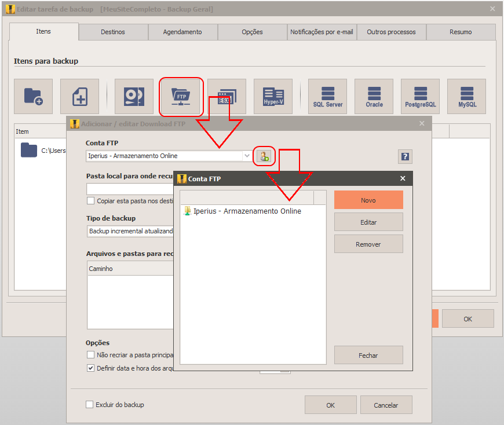Open the Agendamento tab
The image size is (504, 425).
(182, 32)
